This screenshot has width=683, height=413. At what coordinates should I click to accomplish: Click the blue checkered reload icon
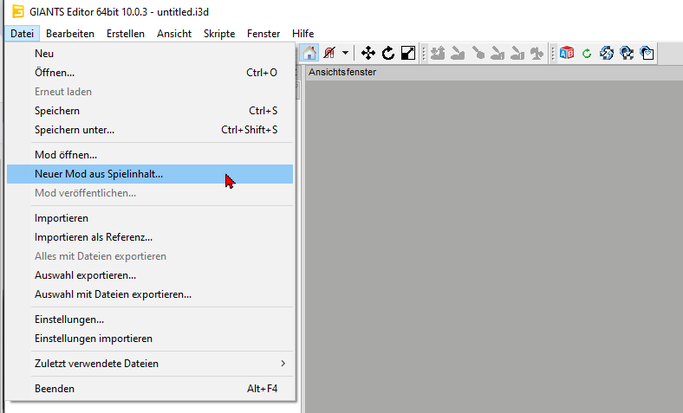pyautogui.click(x=627, y=53)
